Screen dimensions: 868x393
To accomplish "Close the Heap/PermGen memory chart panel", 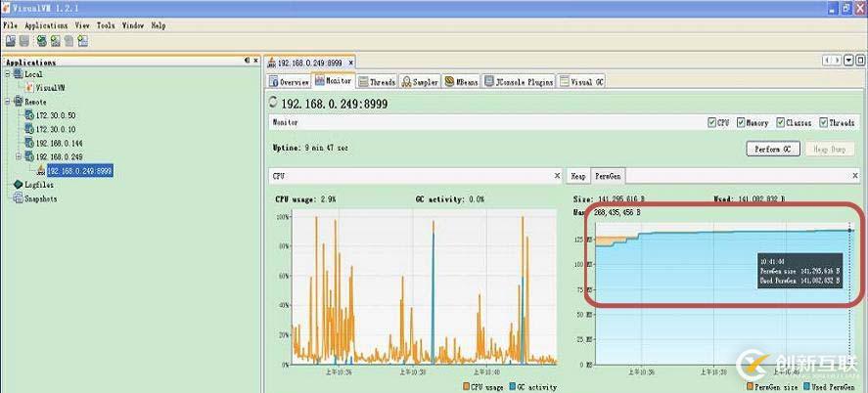I will tap(855, 176).
